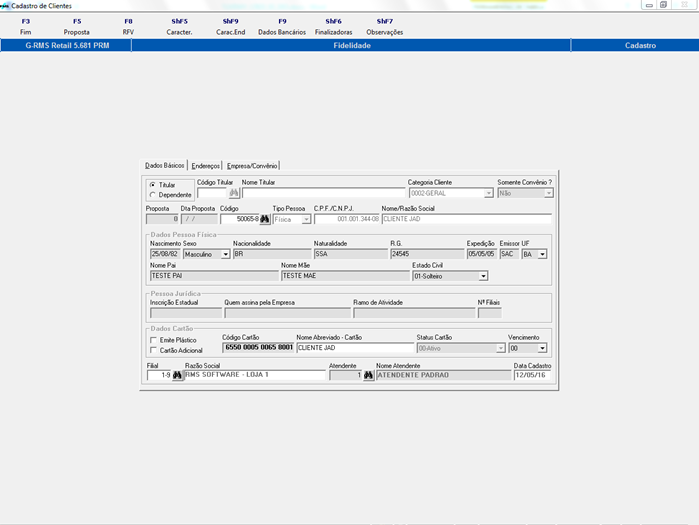The width and height of the screenshot is (699, 525).
Task: Enable the Emite Plástico checkbox
Action: 154,340
